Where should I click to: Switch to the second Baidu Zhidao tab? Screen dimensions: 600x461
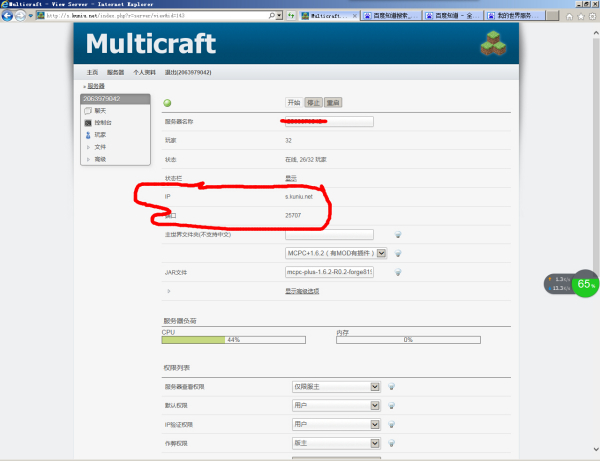[x=453, y=16]
